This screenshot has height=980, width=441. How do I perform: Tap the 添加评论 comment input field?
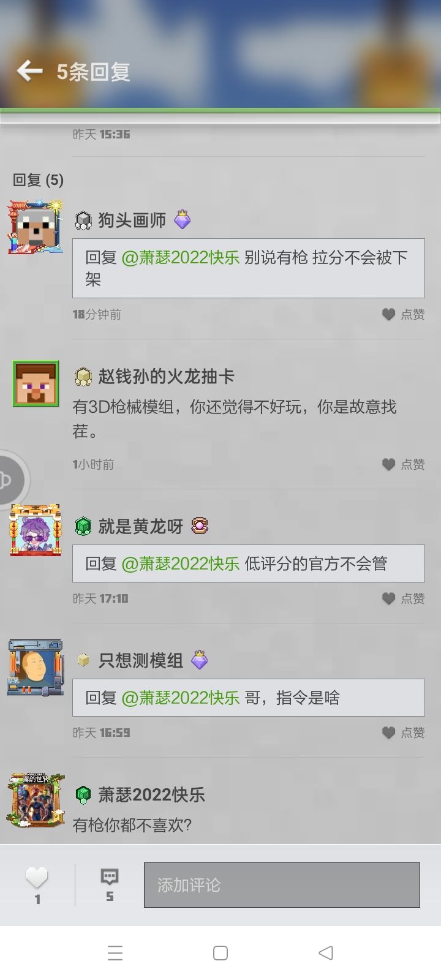(x=282, y=885)
